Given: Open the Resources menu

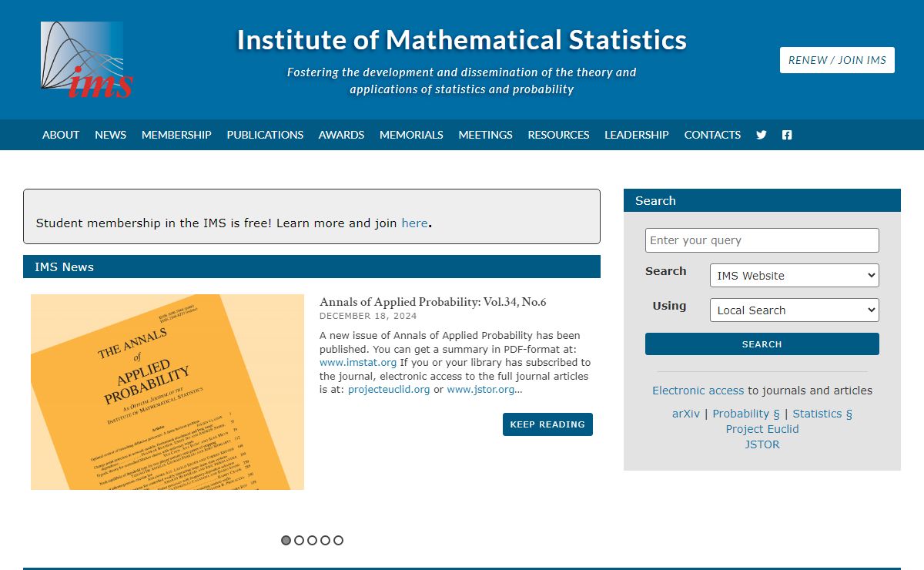Looking at the screenshot, I should 558,135.
